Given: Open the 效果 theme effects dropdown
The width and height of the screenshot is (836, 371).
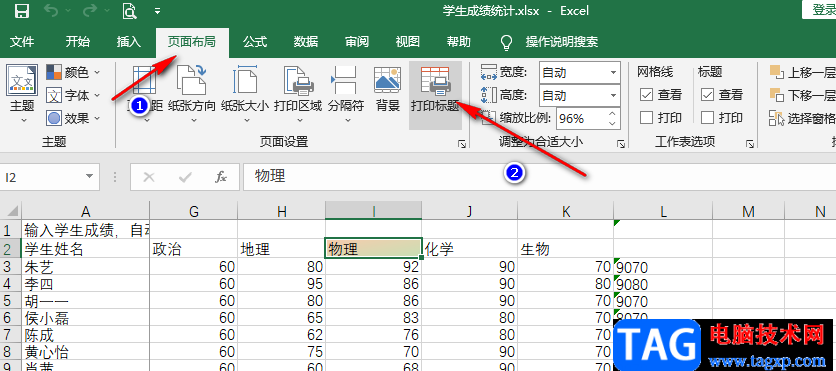Looking at the screenshot, I should pos(73,118).
